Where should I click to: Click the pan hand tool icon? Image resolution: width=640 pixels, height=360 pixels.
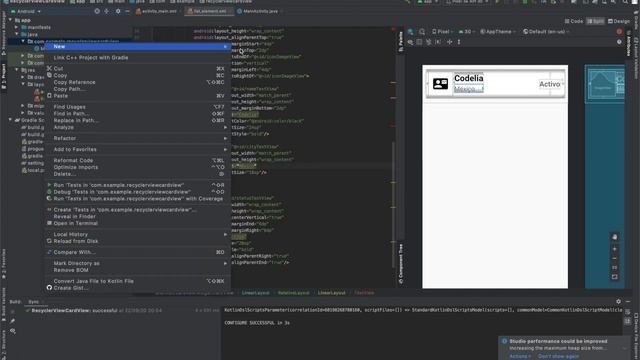(615, 237)
